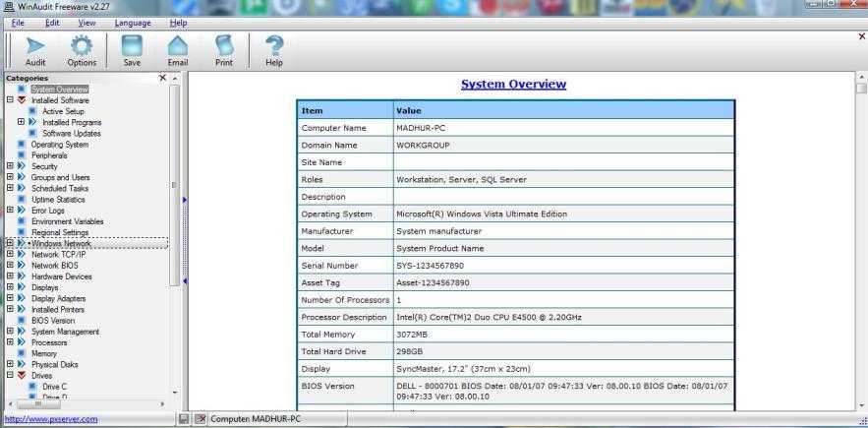Viewport: 868px width, 428px height.
Task: Expand the Windows Network node
Action: click(10, 243)
